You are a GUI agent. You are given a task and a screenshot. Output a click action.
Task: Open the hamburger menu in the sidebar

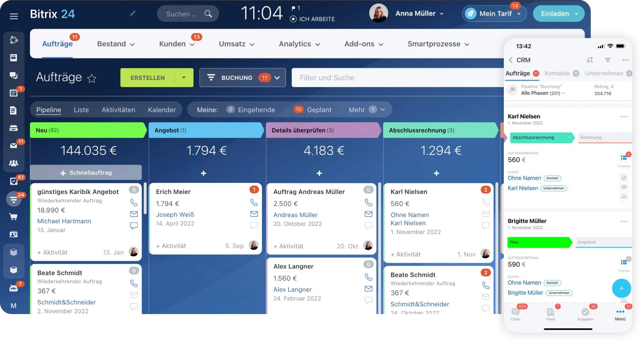(x=14, y=16)
